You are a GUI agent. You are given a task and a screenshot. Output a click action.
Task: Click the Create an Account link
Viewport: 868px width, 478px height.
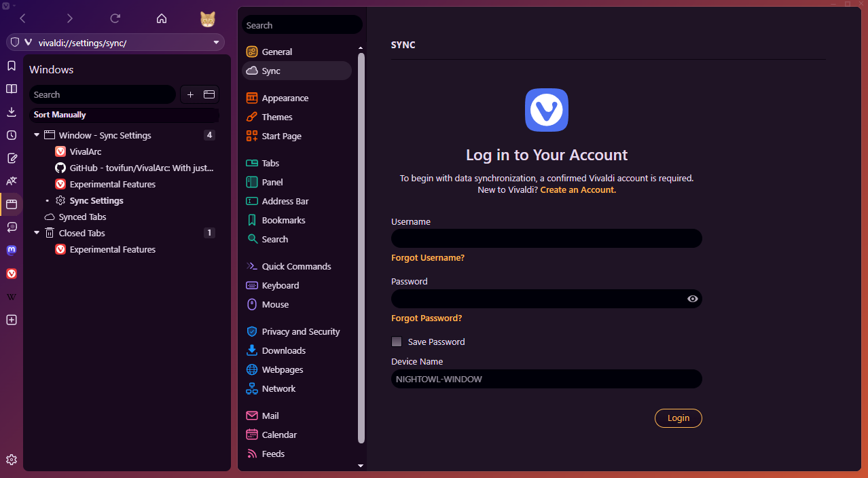point(578,190)
